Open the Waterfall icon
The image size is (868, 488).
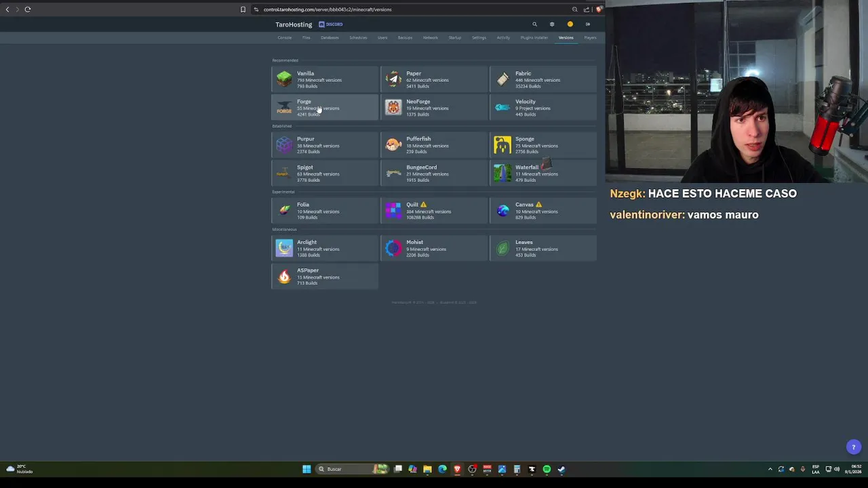click(502, 174)
